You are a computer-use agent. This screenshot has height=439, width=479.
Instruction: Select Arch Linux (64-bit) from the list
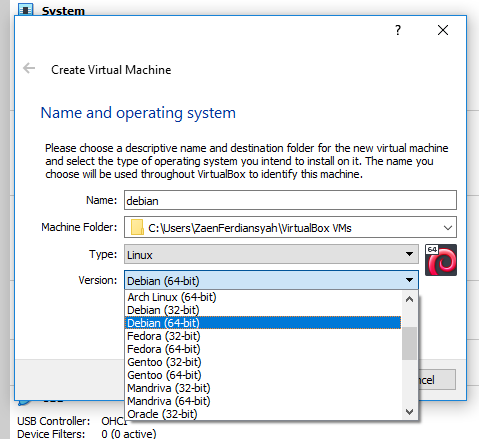(x=263, y=297)
